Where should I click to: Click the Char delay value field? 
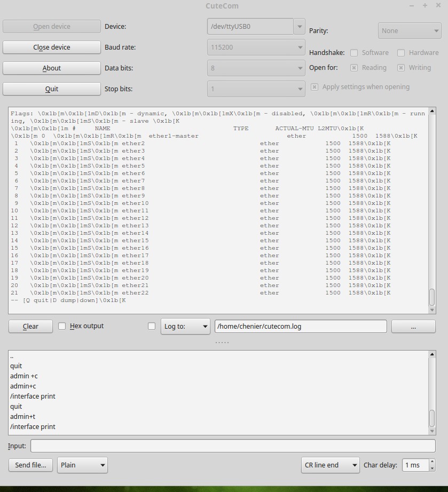[x=415, y=465]
